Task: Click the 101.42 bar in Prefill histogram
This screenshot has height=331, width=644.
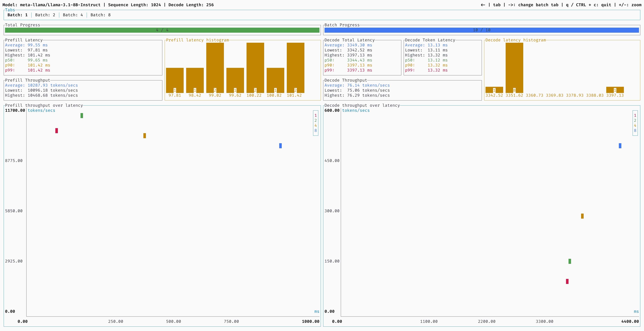Action: pos(296,68)
